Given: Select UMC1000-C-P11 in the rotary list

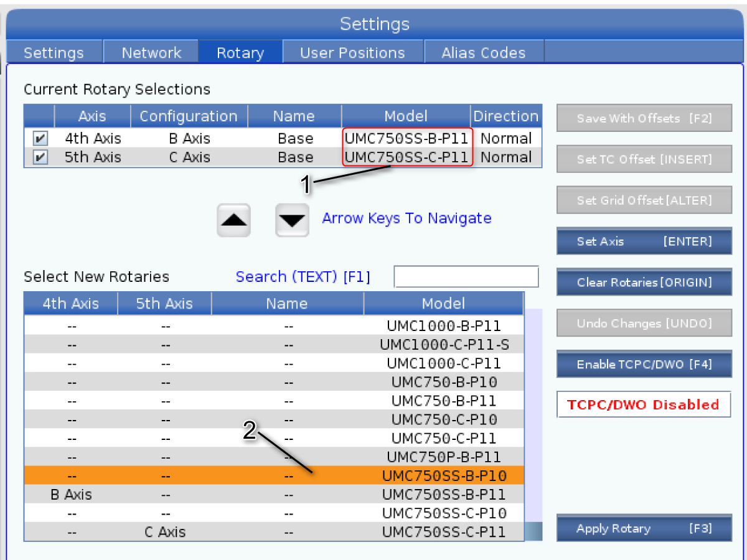Looking at the screenshot, I should pos(274,363).
